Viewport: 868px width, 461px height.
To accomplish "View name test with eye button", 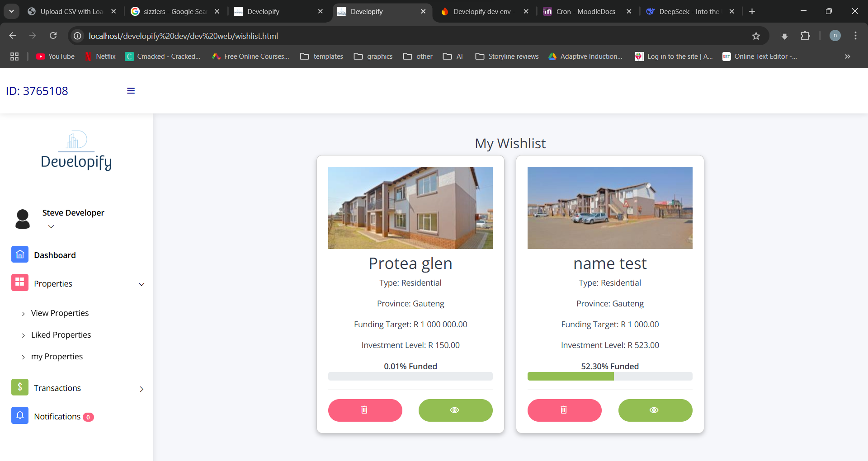I will tap(655, 410).
